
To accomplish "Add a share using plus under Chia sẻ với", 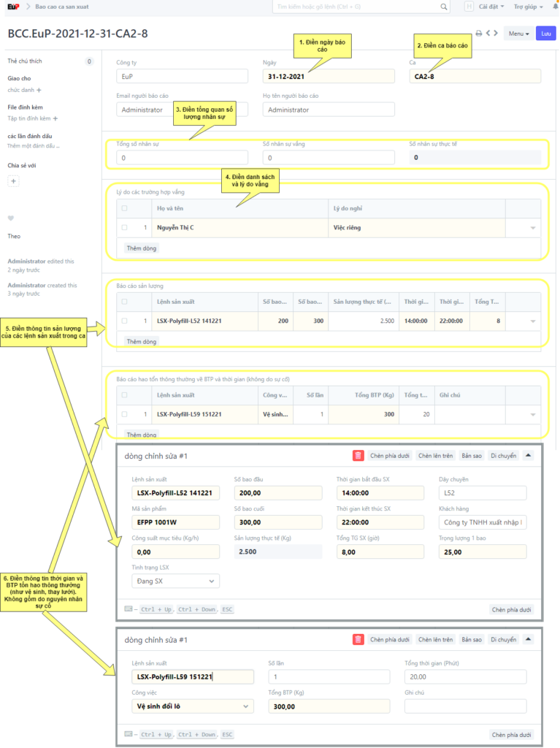I will point(13,180).
